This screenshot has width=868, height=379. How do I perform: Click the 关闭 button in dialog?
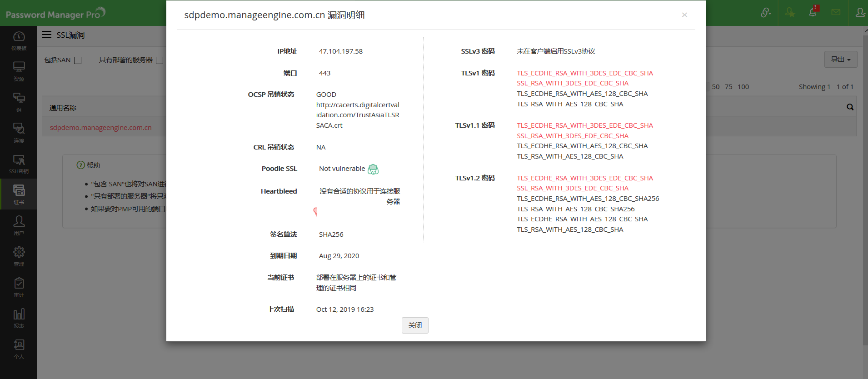(415, 325)
